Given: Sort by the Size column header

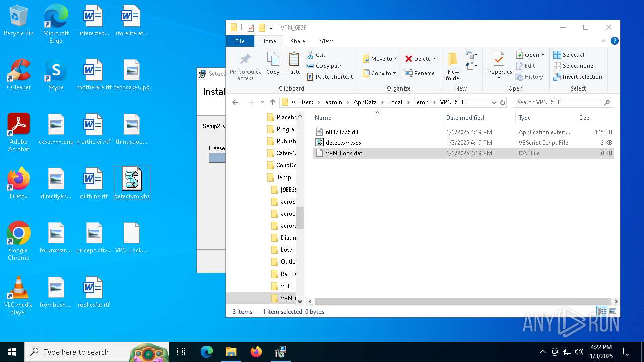Looking at the screenshot, I should click(596, 118).
